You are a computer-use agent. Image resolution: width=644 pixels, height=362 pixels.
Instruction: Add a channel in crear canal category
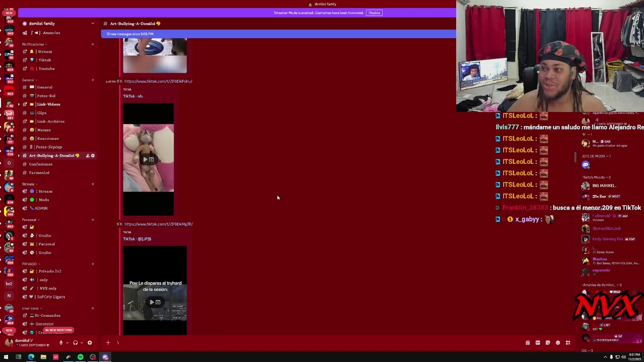pos(93,308)
